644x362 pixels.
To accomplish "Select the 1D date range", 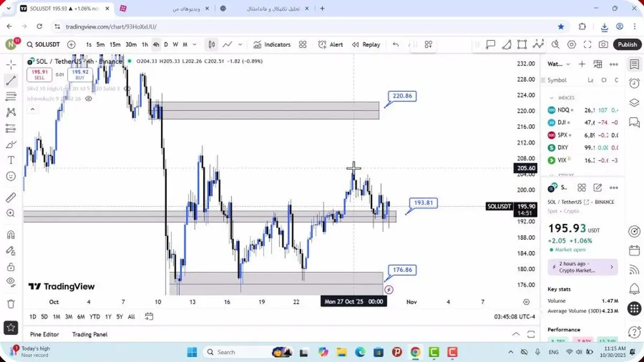I will click(33, 317).
